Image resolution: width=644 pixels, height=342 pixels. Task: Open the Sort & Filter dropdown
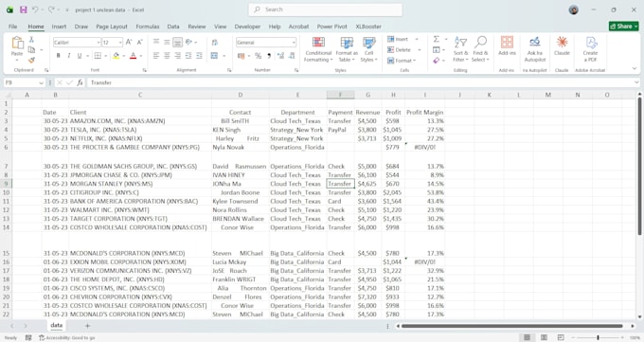click(460, 49)
